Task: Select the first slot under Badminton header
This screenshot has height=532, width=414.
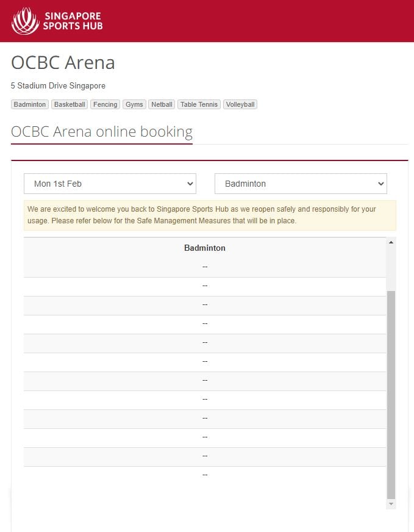Action: (x=205, y=267)
